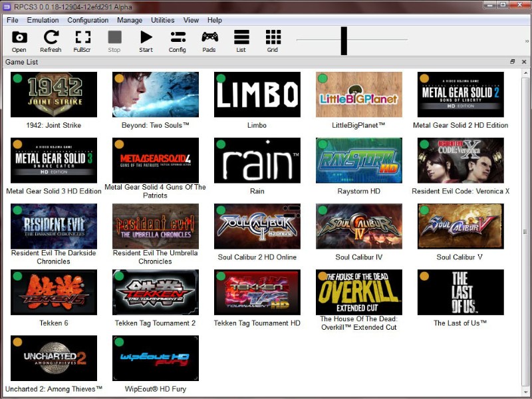Screen dimensions: 532x399
Task: Select the 1942: Joint Strike thumbnail
Action: coord(54,94)
